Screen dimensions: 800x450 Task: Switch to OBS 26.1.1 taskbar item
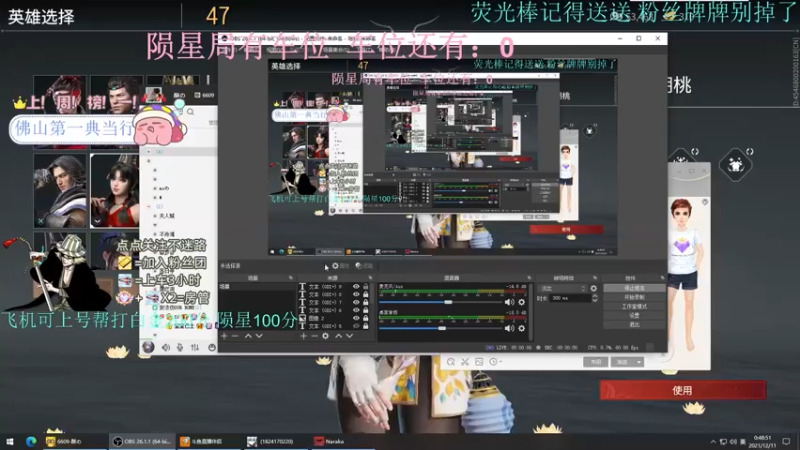142,441
